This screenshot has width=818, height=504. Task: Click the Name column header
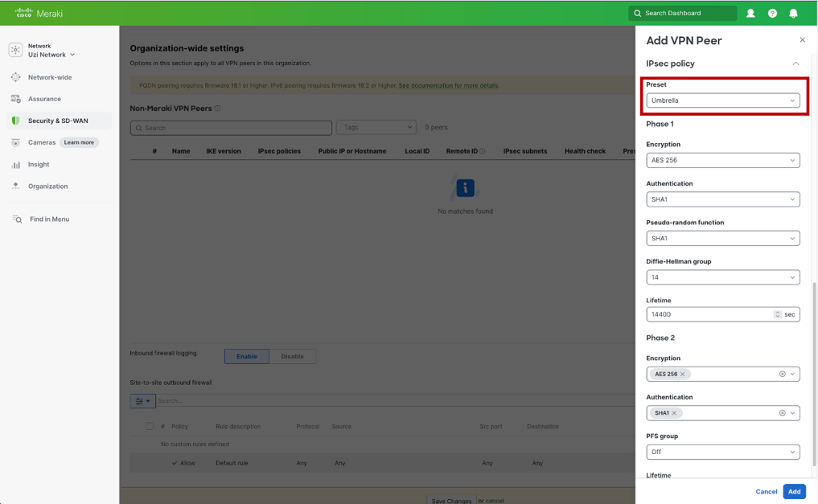pyautogui.click(x=181, y=151)
